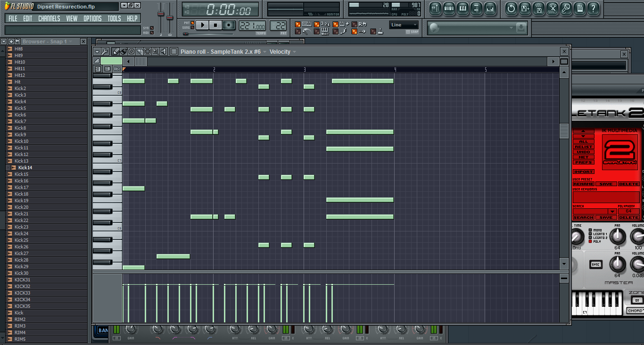This screenshot has width=644, height=345.
Task: Show the browser toolbar icon
Action: pos(476,8)
